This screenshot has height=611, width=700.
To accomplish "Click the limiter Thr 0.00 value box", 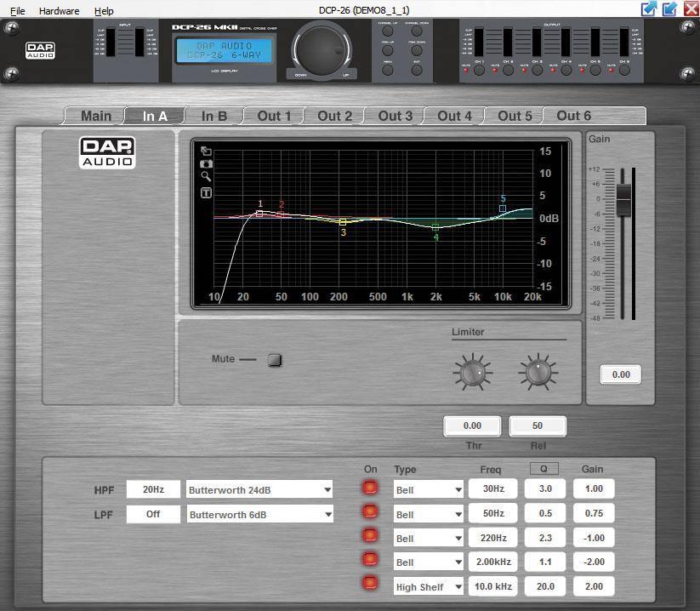I will tap(472, 426).
